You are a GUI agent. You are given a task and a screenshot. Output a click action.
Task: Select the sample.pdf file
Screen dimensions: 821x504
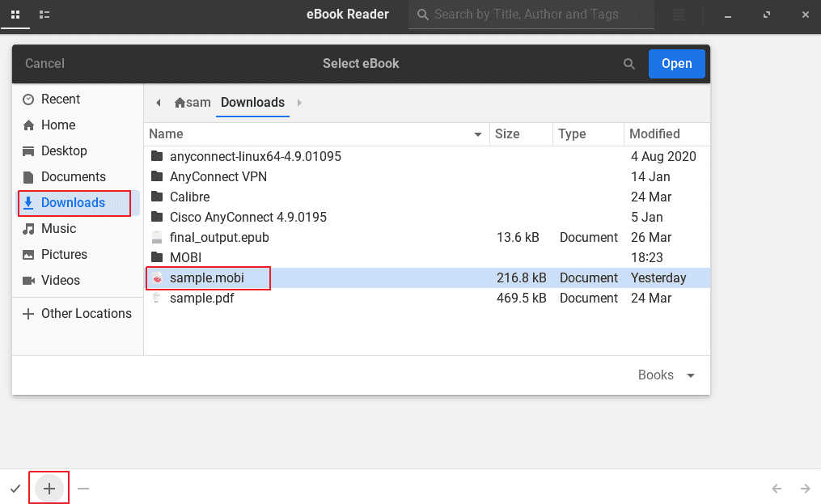click(x=201, y=298)
